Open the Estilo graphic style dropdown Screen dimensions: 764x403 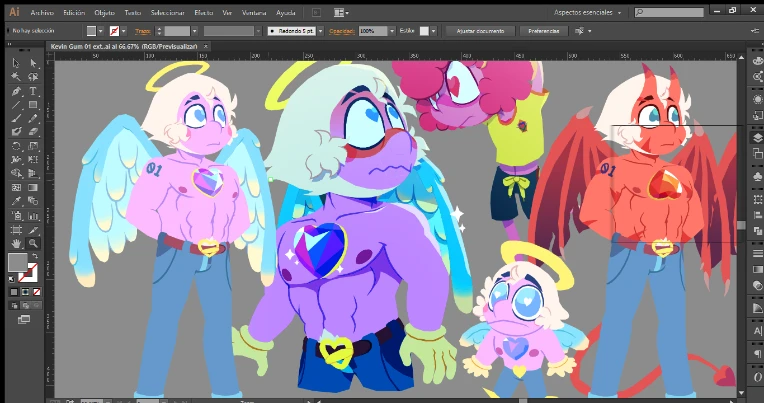(433, 31)
